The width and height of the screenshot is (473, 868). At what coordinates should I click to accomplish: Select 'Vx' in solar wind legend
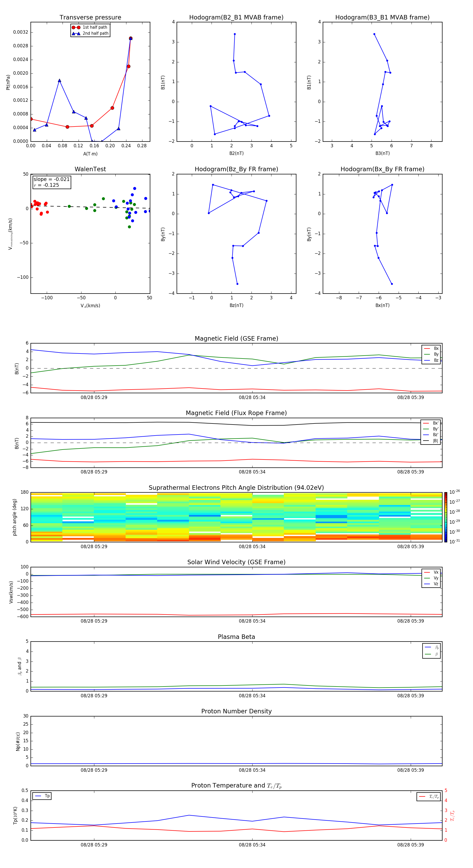(431, 572)
